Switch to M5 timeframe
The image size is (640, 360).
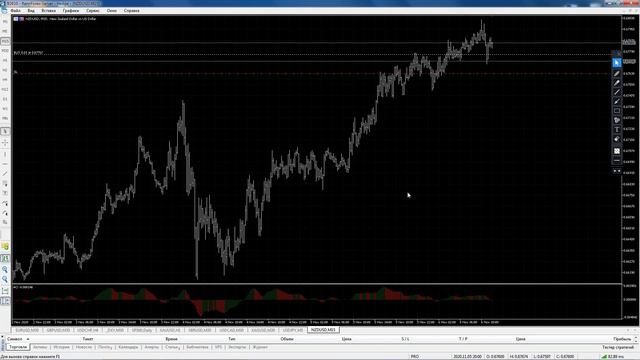tap(5, 31)
